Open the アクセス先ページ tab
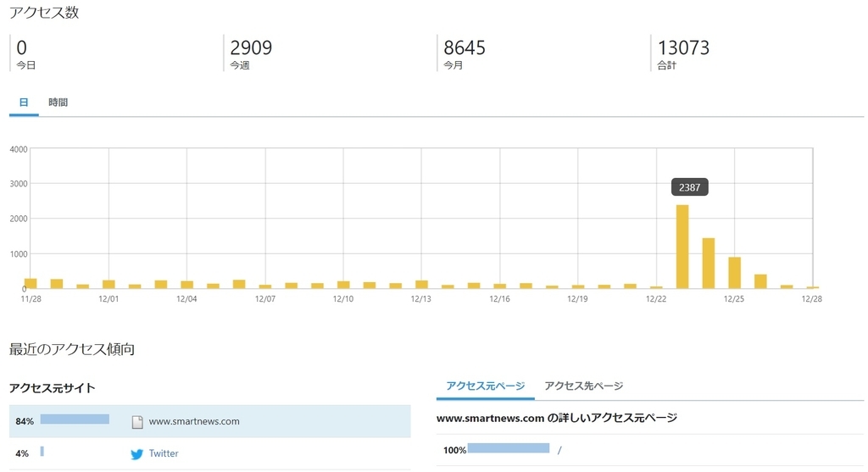 (583, 386)
